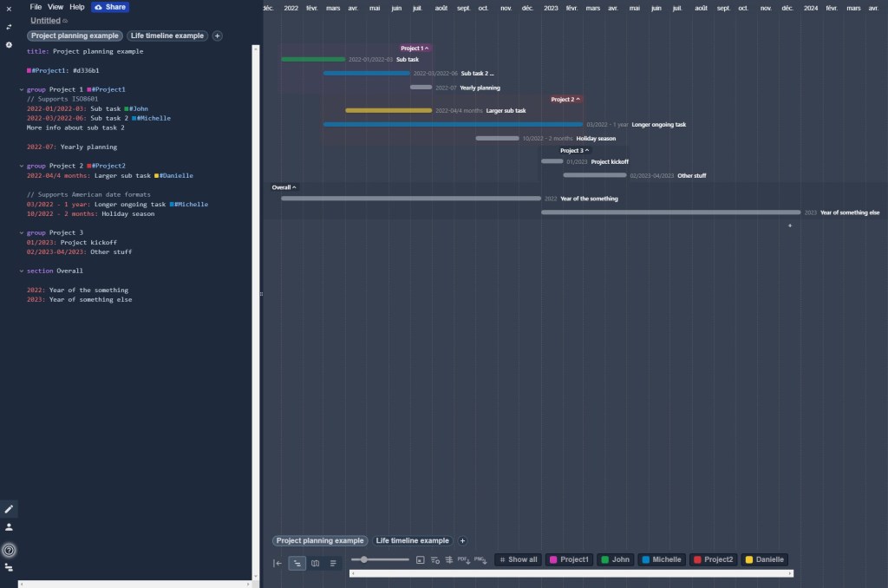Adjust the zoom slider in bottom toolbar
This screenshot has width=888, height=588.
point(364,560)
